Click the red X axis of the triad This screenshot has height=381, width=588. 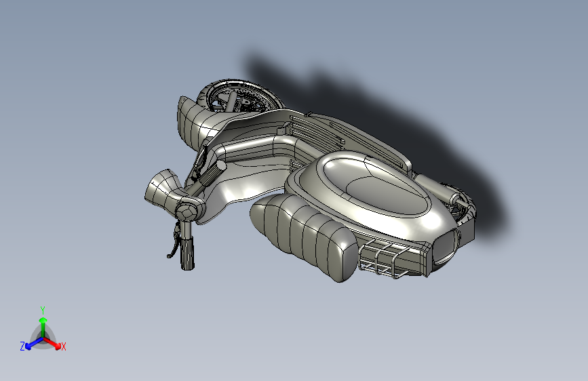click(x=53, y=343)
